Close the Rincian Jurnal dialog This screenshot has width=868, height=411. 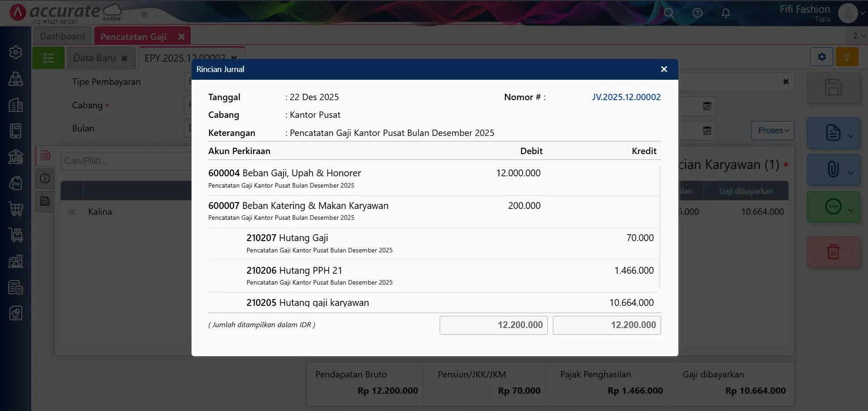664,69
